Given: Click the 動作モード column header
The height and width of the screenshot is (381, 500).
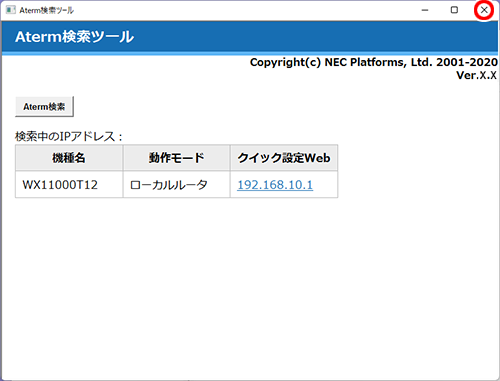Looking at the screenshot, I should coord(176,158).
